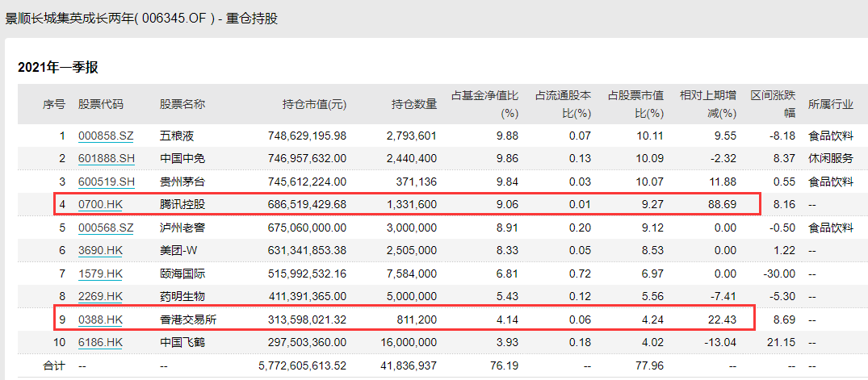Open stock code link 600519.SH

(107, 182)
